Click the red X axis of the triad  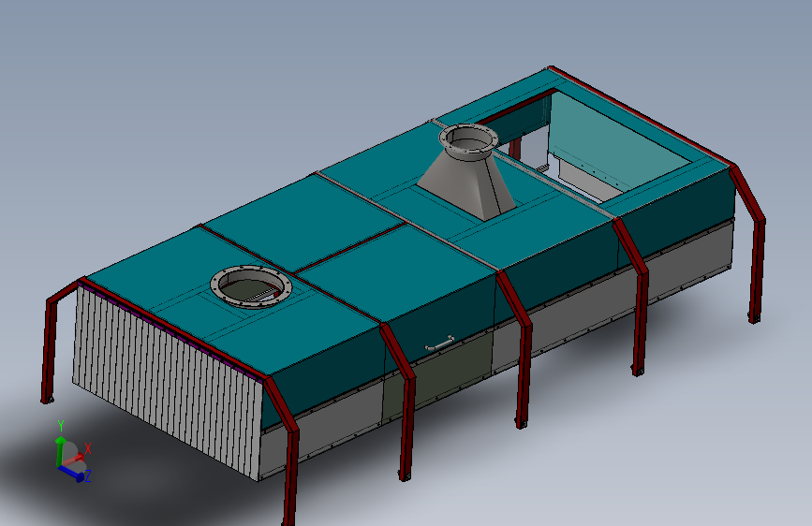[76, 458]
